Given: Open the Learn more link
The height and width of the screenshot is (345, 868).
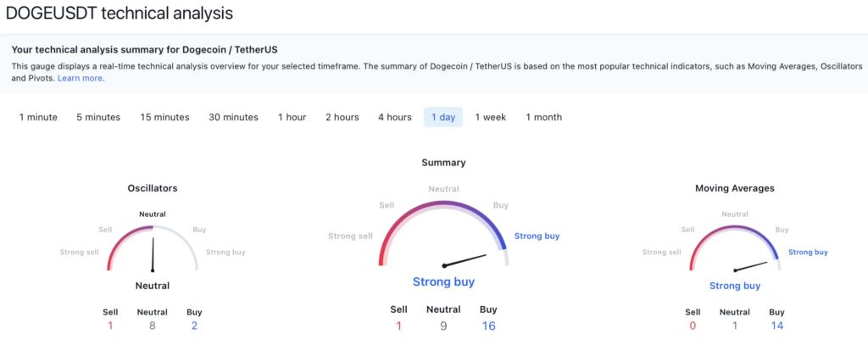Looking at the screenshot, I should click(x=81, y=78).
